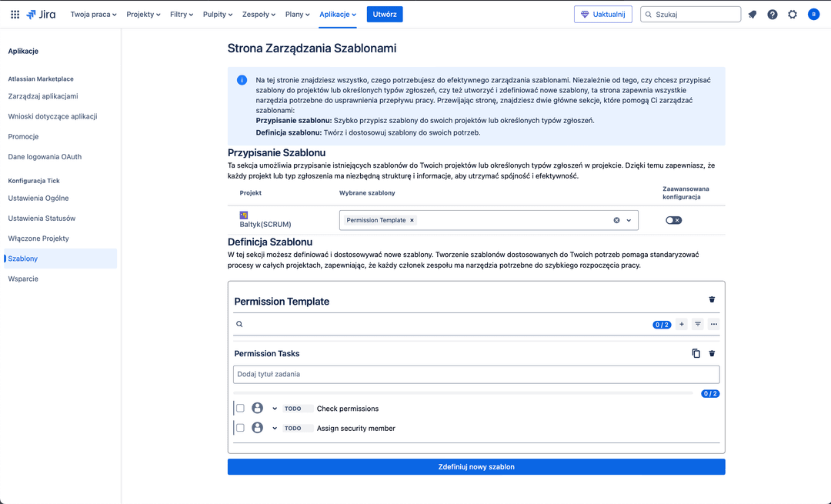This screenshot has height=504, width=831.
Task: Open the Projekty menu
Action: point(143,15)
